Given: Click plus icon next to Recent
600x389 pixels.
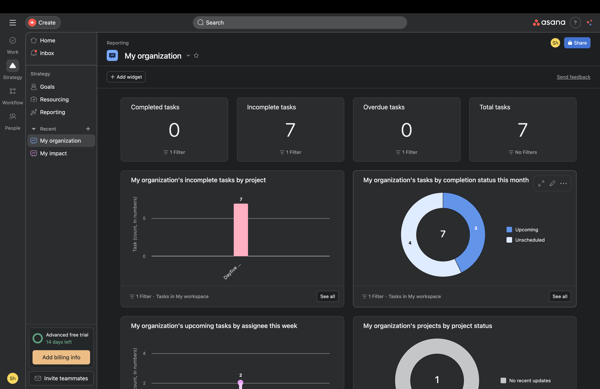Looking at the screenshot, I should coord(88,129).
